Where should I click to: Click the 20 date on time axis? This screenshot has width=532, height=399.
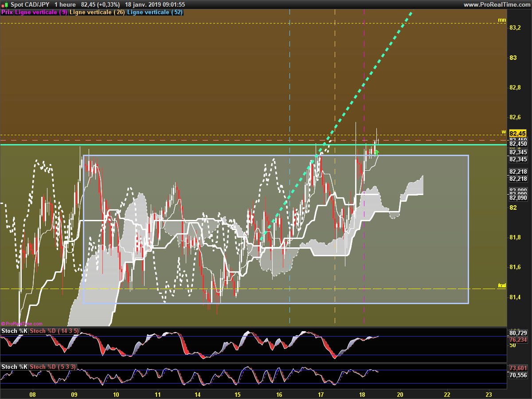pos(400,395)
